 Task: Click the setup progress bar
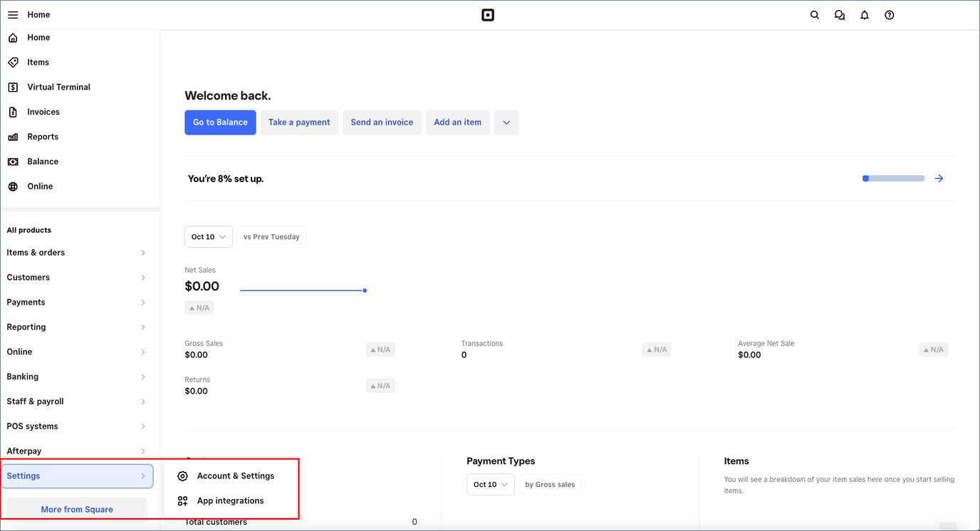click(893, 179)
